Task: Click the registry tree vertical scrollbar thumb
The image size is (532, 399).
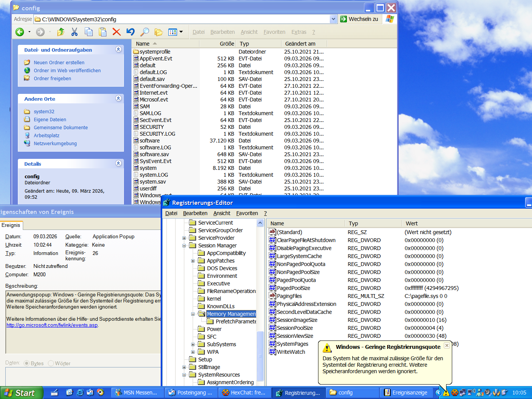Action: pyautogui.click(x=260, y=355)
